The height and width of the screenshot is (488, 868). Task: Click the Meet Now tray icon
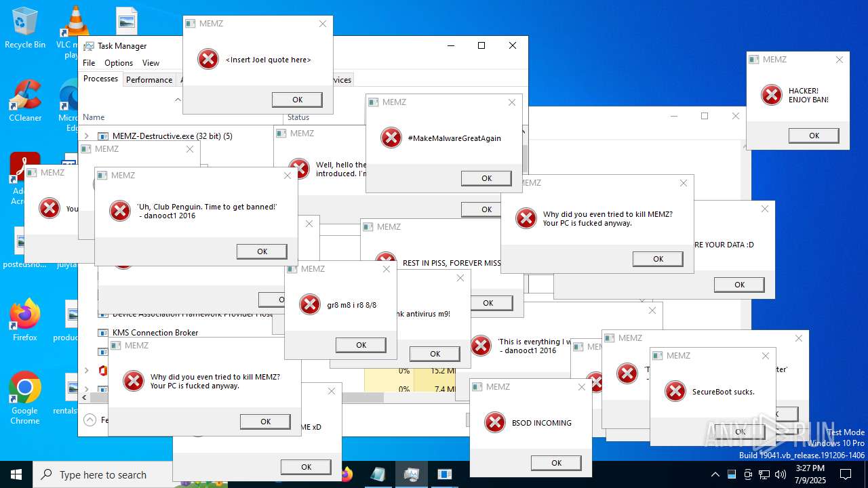click(x=748, y=474)
